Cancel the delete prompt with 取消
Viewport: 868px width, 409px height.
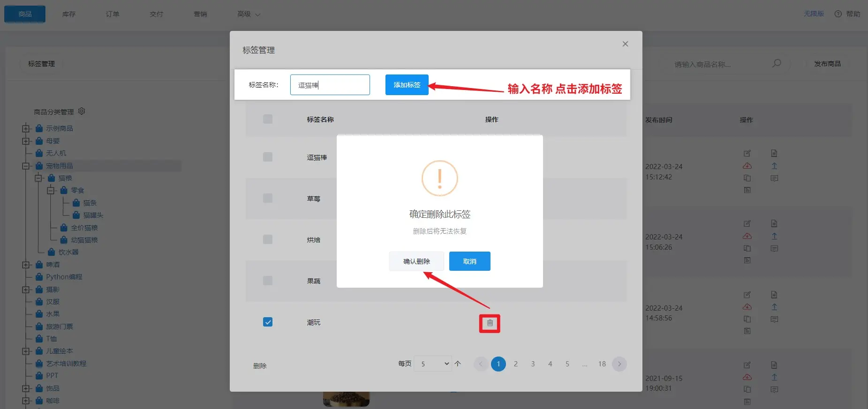[470, 261]
